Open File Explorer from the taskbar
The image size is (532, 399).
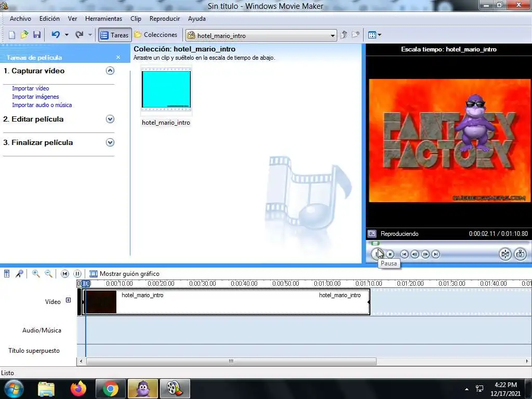[x=46, y=389]
